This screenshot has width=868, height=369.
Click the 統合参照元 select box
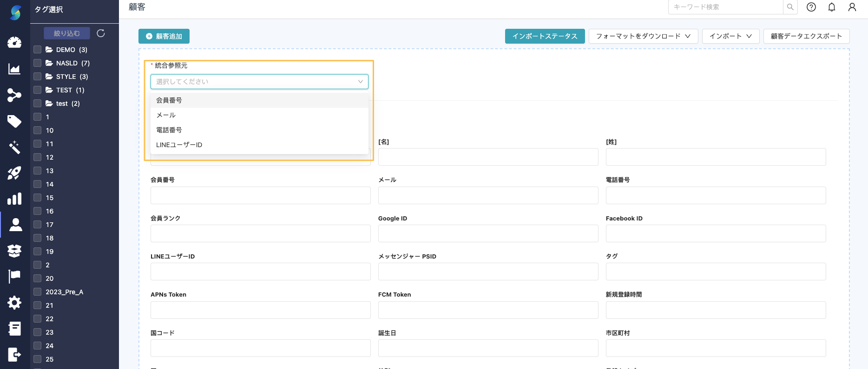(259, 82)
